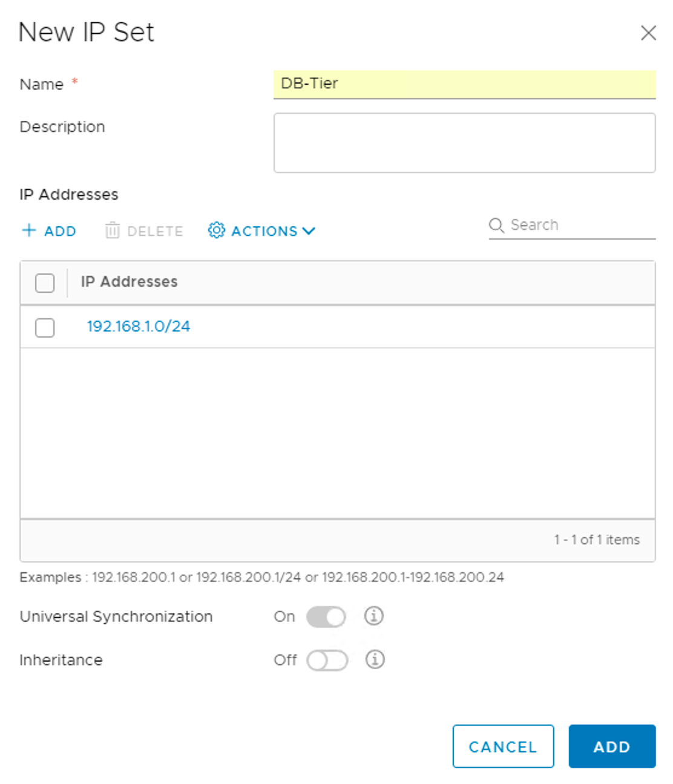Click the gear icon beside ACTIONS
The height and width of the screenshot is (784, 673).
[x=216, y=230]
